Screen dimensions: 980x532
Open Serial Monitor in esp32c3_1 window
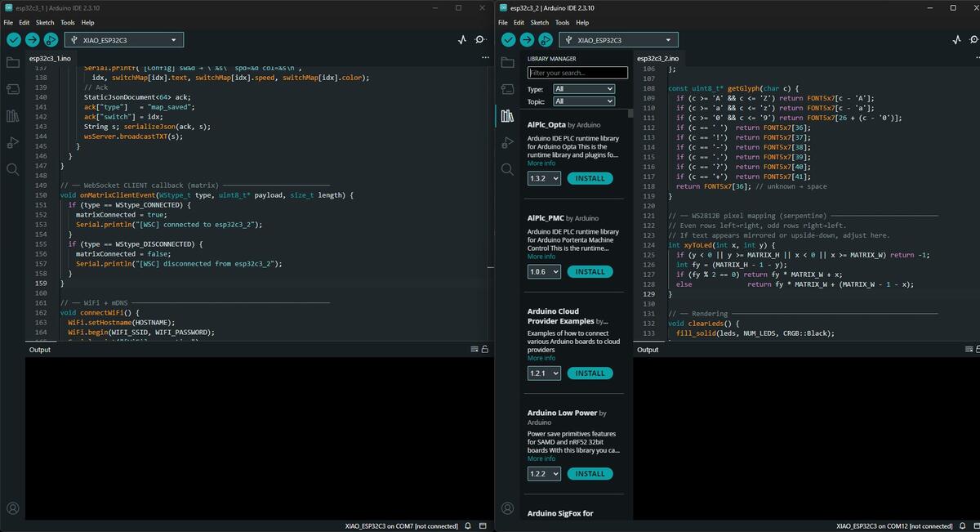(482, 39)
